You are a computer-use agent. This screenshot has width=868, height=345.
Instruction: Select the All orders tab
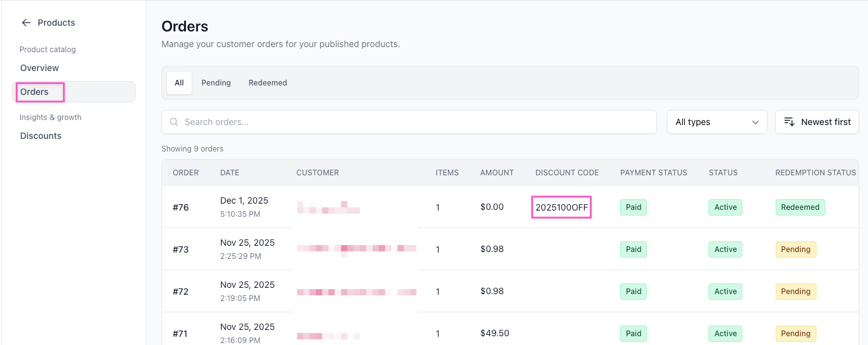point(179,83)
